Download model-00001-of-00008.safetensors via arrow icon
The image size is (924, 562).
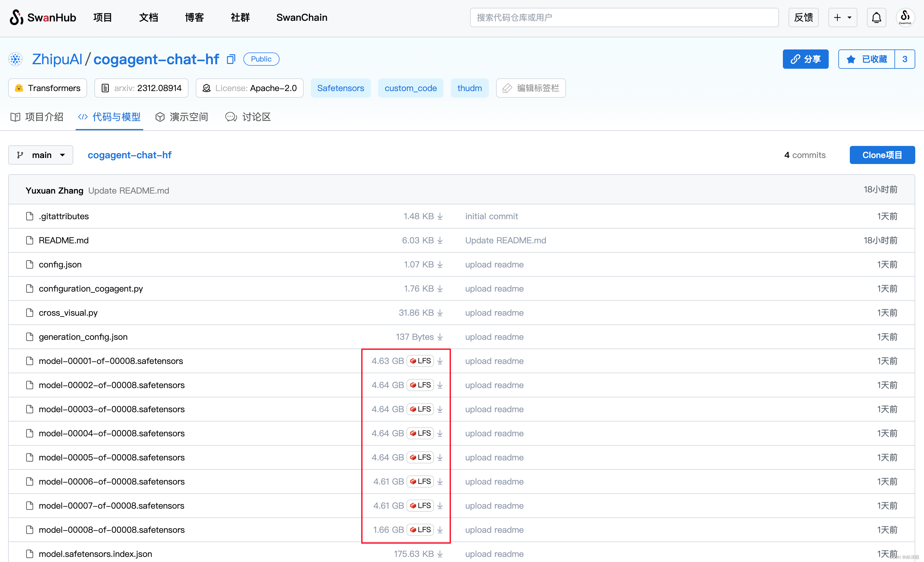[440, 361]
